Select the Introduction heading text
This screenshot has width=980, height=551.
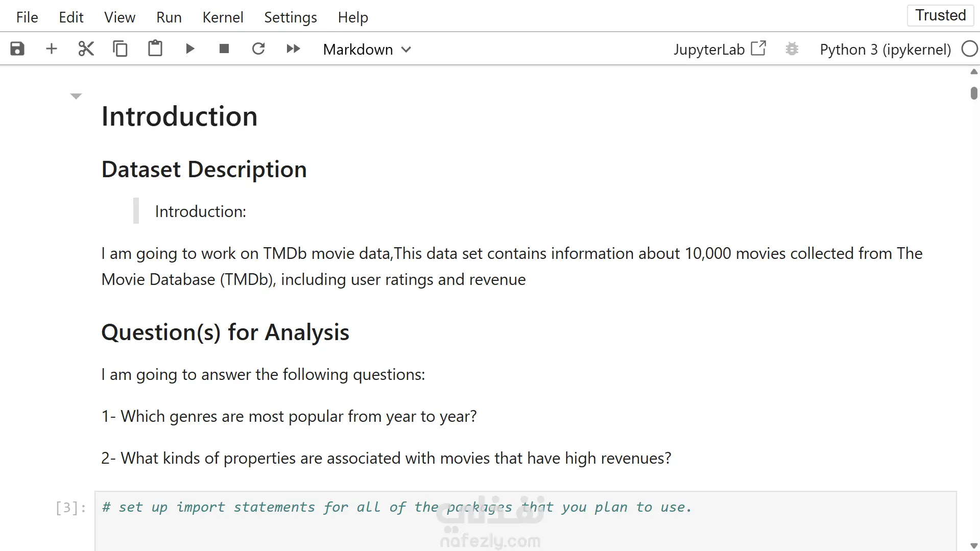[179, 116]
